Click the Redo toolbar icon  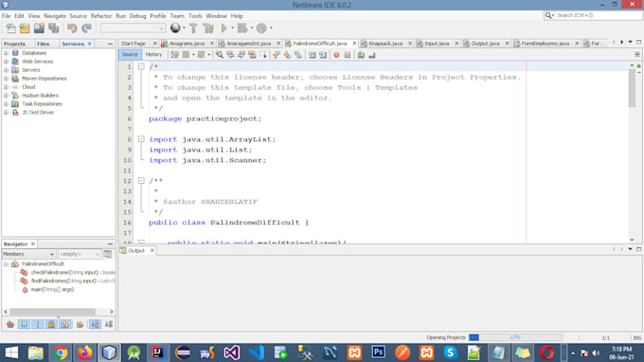point(86,27)
